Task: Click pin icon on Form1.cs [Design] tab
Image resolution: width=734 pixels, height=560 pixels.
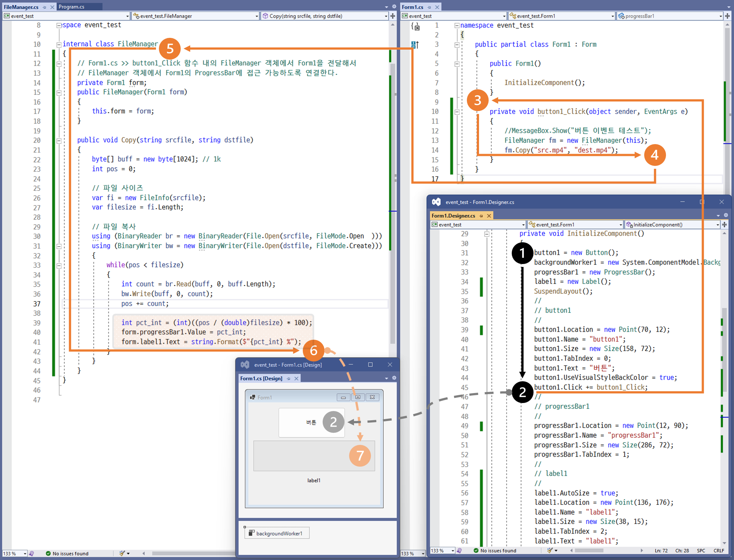Action: (288, 378)
